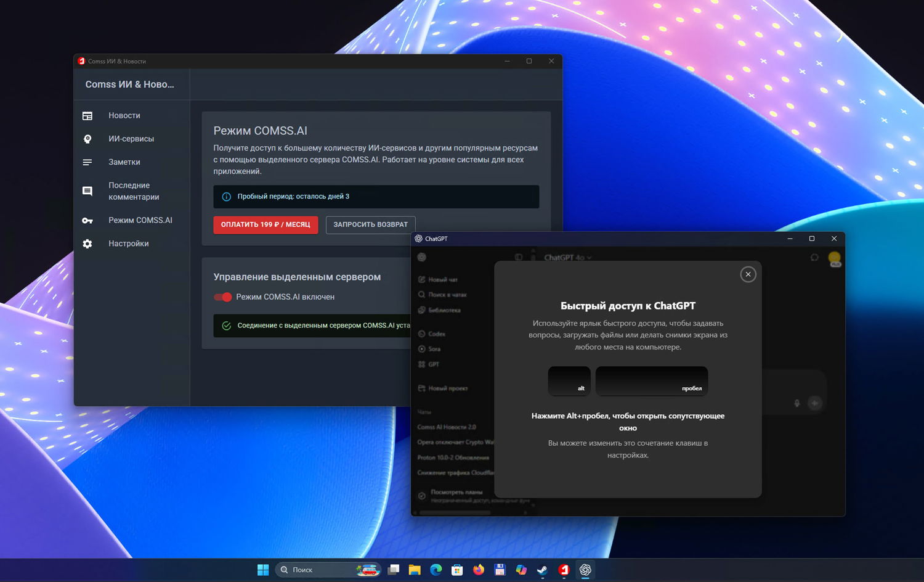924x582 pixels.
Task: Expand the ChatGPT 4o model dropdown
Action: point(568,258)
